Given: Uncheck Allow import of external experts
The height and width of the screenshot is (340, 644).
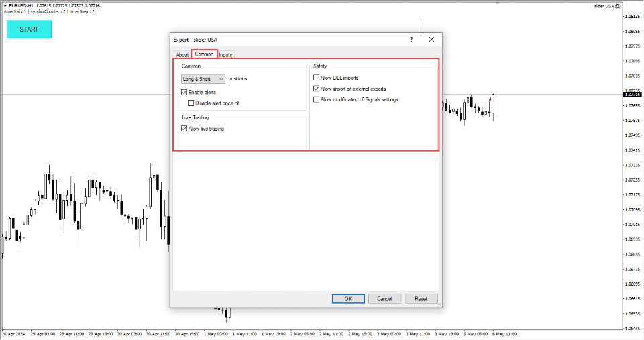Looking at the screenshot, I should point(317,89).
